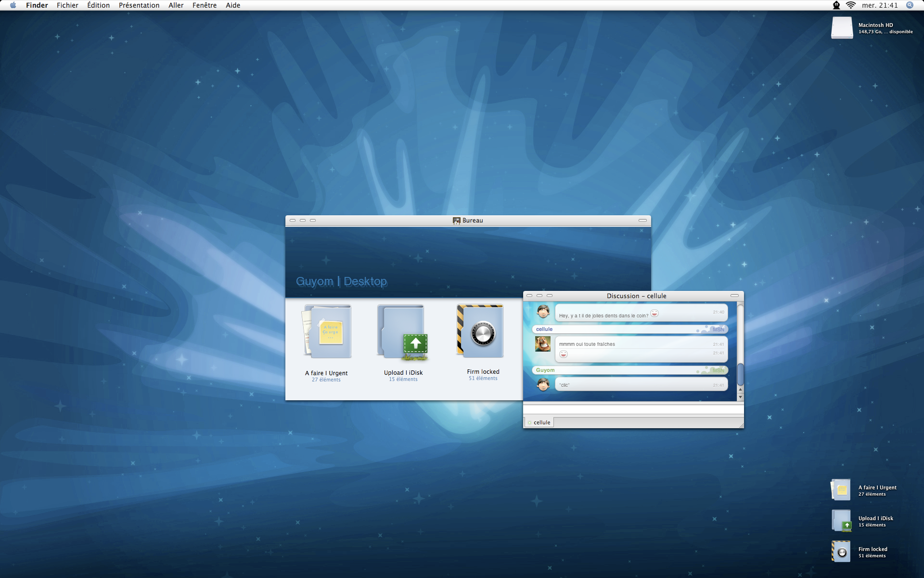
Task: Click the 'Guyom' sender header bar
Action: coord(630,370)
